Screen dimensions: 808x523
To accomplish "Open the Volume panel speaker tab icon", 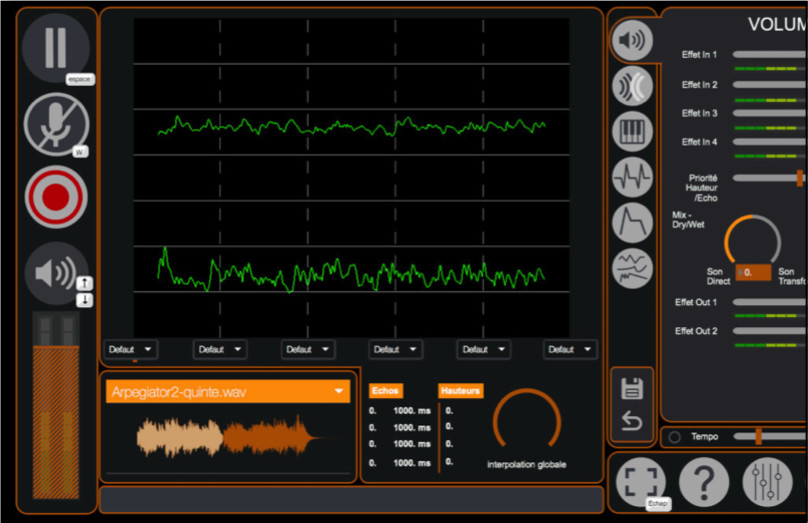I will click(632, 40).
